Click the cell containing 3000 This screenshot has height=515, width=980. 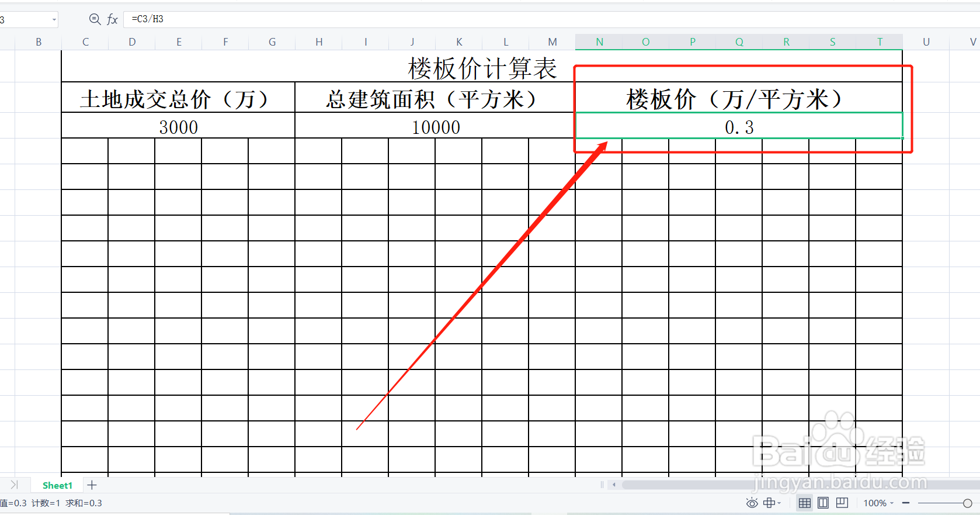tap(178, 126)
